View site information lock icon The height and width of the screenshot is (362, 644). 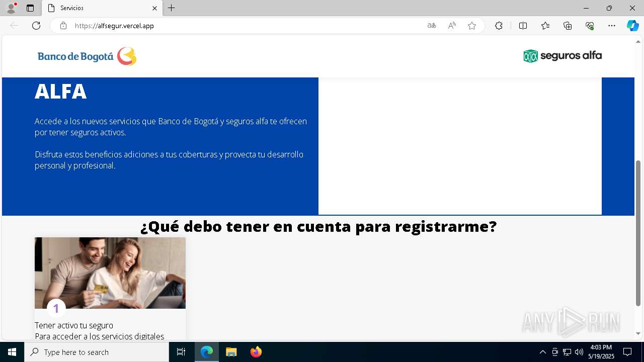[63, 26]
